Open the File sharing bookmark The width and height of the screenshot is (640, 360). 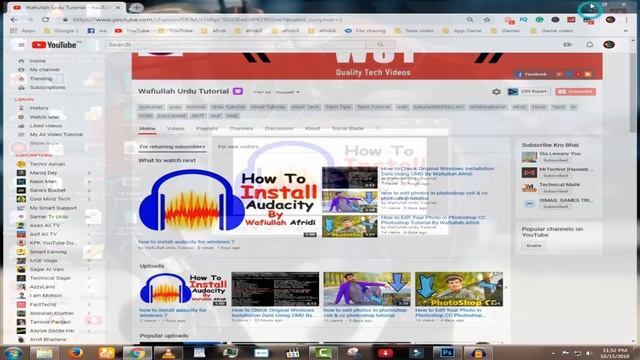(365, 31)
